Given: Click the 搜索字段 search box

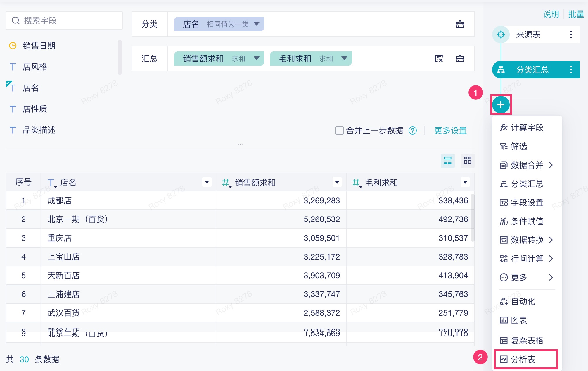Looking at the screenshot, I should [64, 20].
